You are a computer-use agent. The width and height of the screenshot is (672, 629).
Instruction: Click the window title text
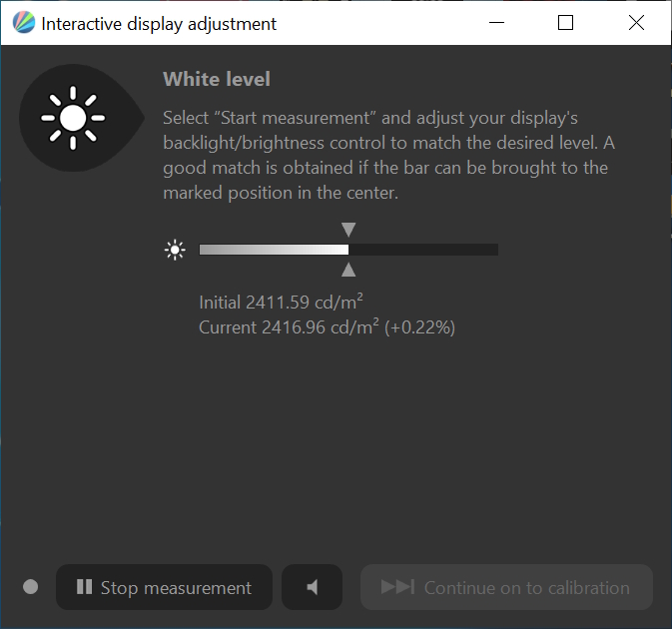coord(159,23)
